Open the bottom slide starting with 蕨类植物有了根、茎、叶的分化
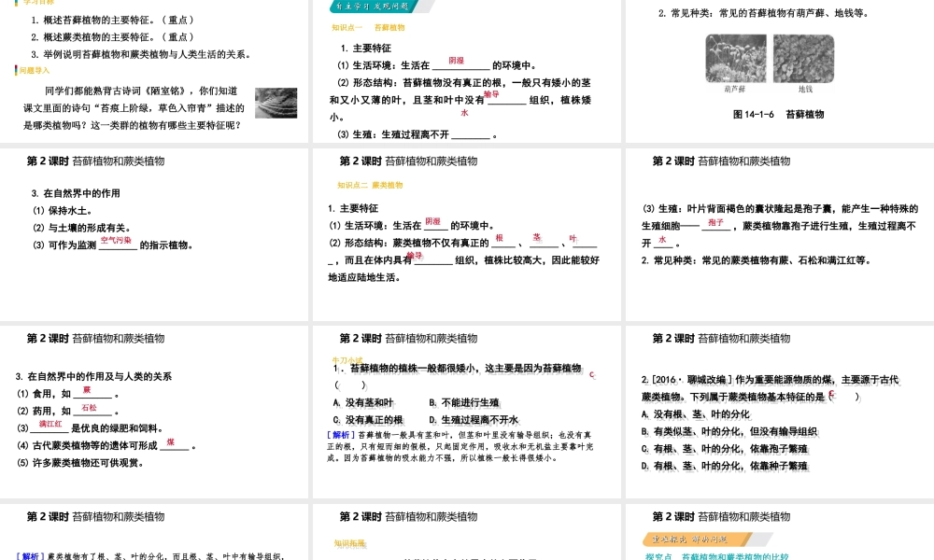This screenshot has width=934, height=560. [154, 532]
